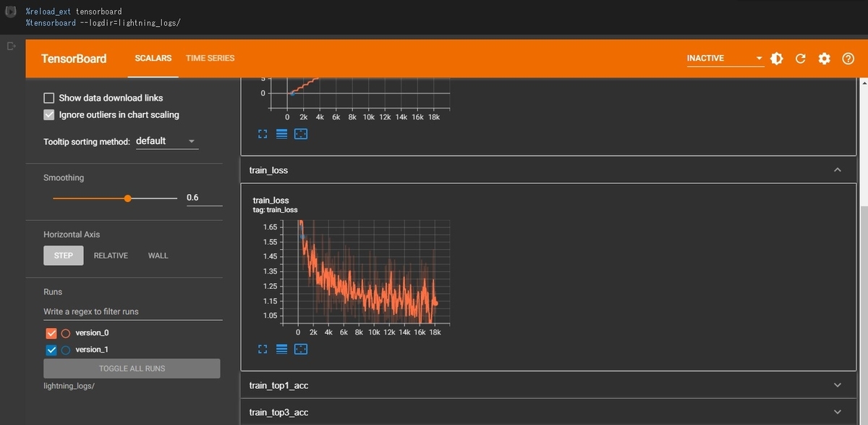Click the TensorBoard logo title
868x425 pixels.
(74, 59)
